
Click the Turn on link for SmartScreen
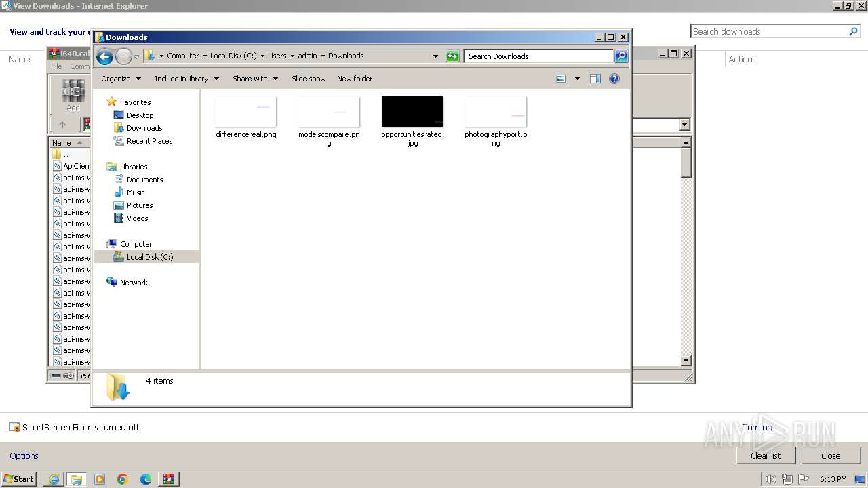(757, 428)
